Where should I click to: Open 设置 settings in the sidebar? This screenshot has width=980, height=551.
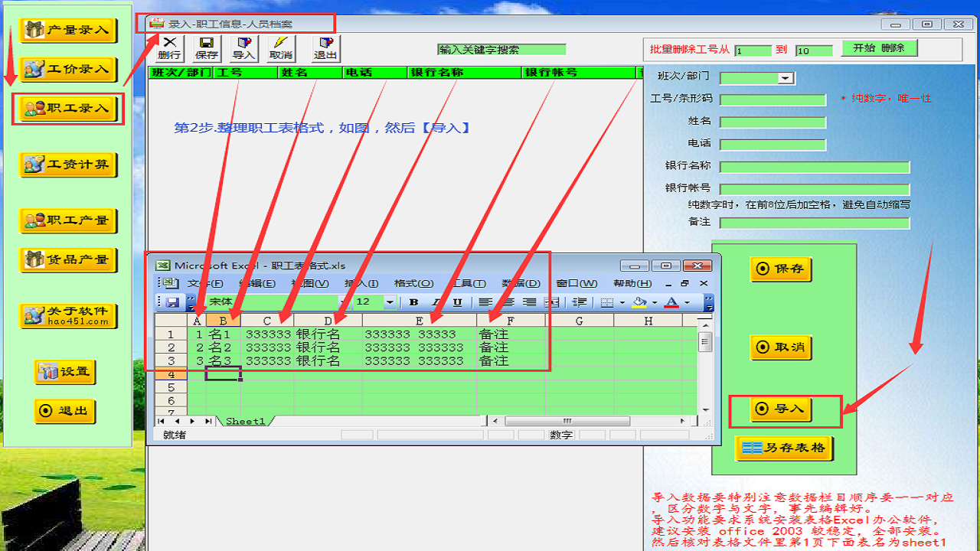[65, 372]
